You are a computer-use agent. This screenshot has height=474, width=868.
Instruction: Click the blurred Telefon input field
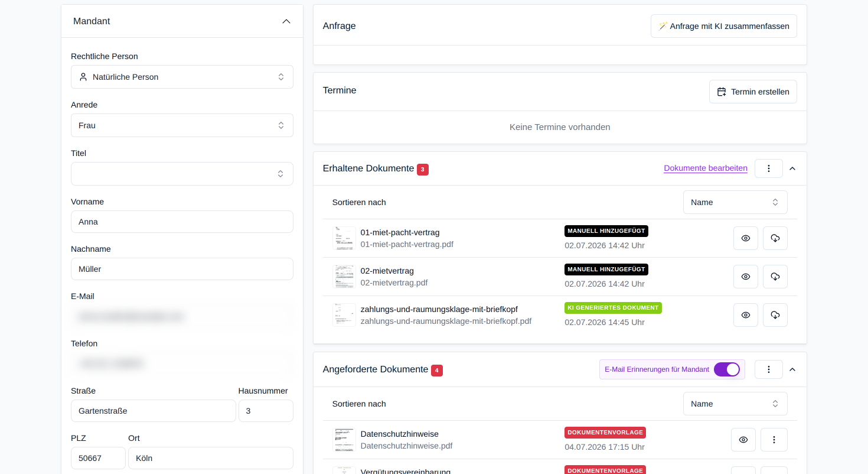click(182, 363)
